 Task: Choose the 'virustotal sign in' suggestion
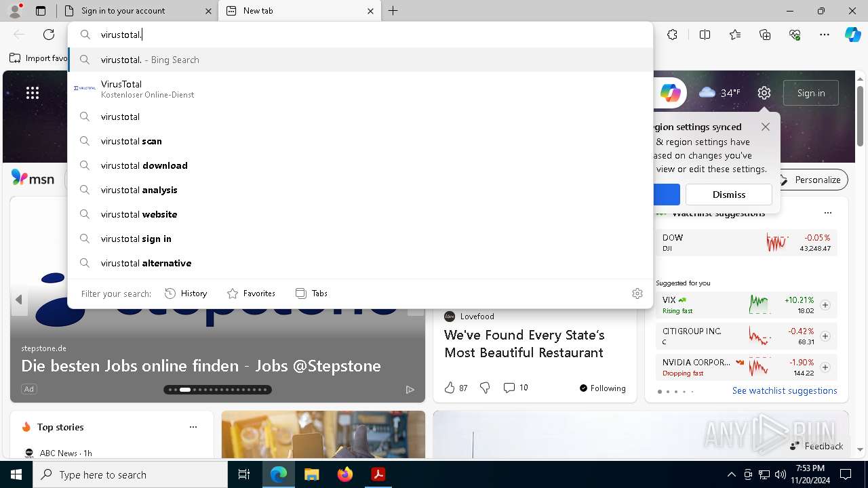coord(360,239)
